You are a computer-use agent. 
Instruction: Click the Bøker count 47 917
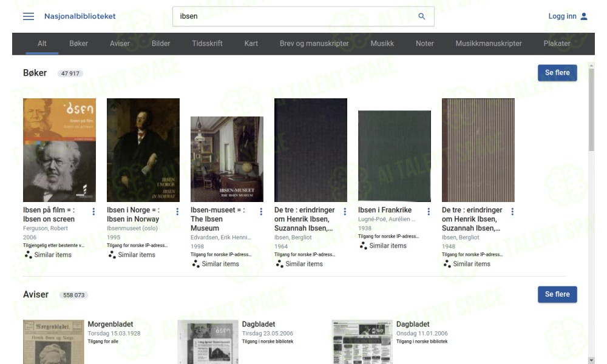(70, 73)
